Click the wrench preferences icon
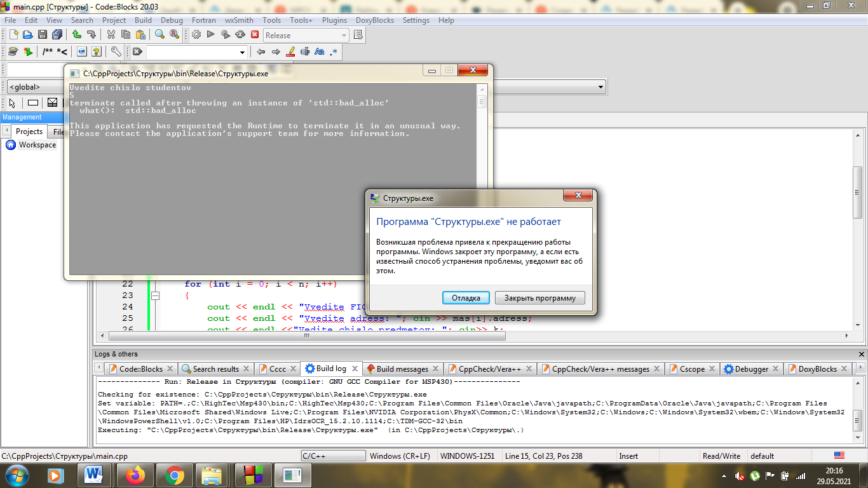This screenshot has width=868, height=488. 116,51
